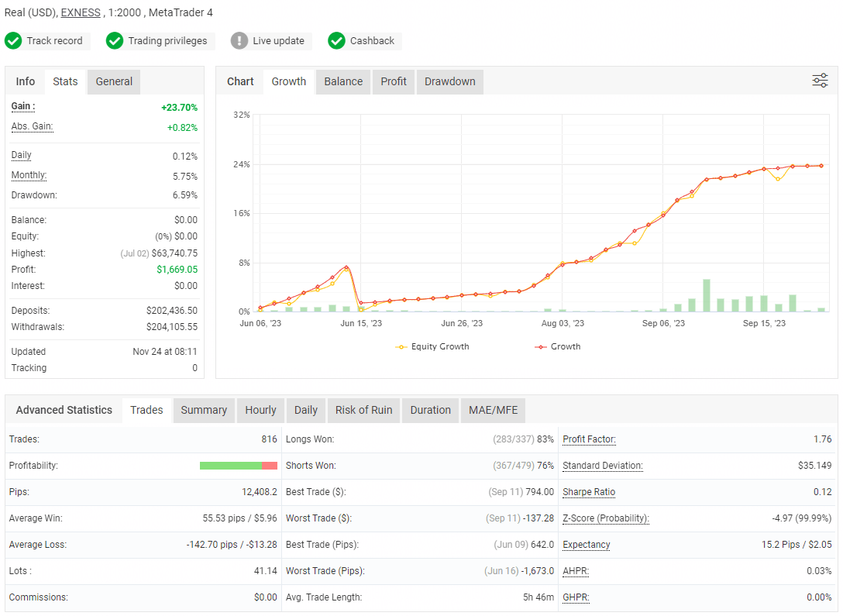
Task: Switch to the Info tab
Action: pyautogui.click(x=26, y=81)
